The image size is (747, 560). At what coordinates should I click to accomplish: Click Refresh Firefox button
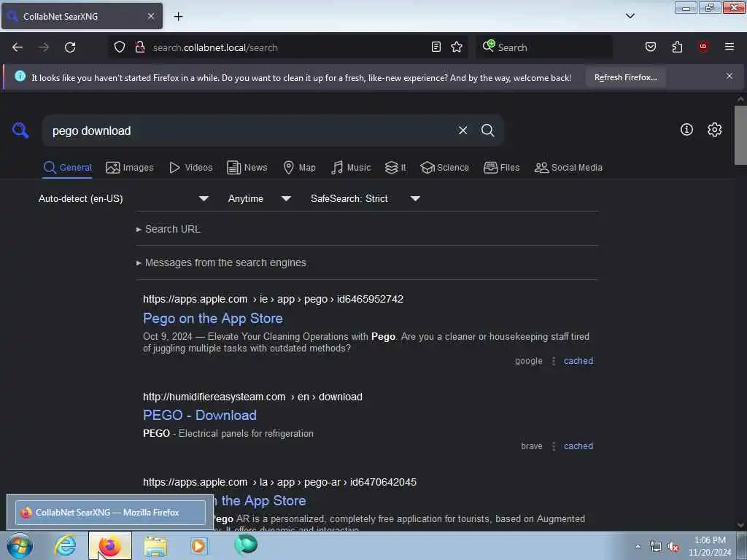point(625,77)
